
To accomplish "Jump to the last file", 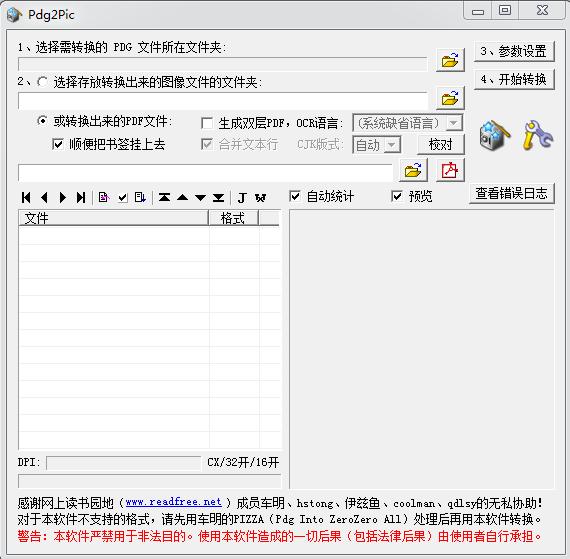I will pyautogui.click(x=81, y=198).
